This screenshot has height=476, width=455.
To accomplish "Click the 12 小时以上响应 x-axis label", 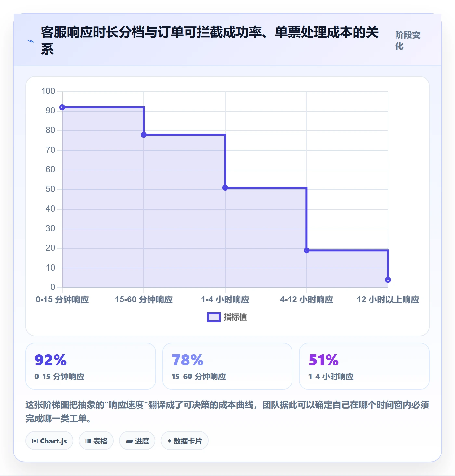I will click(x=388, y=299).
